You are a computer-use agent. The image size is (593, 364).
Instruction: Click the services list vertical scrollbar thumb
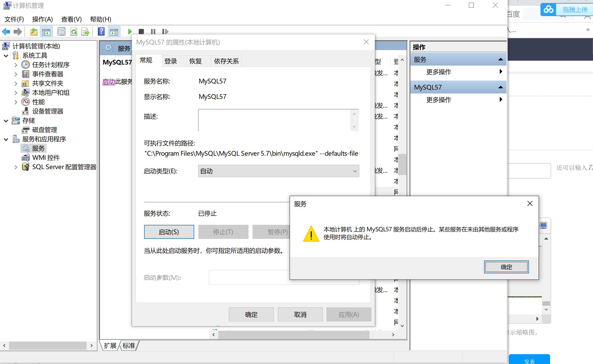(402, 164)
